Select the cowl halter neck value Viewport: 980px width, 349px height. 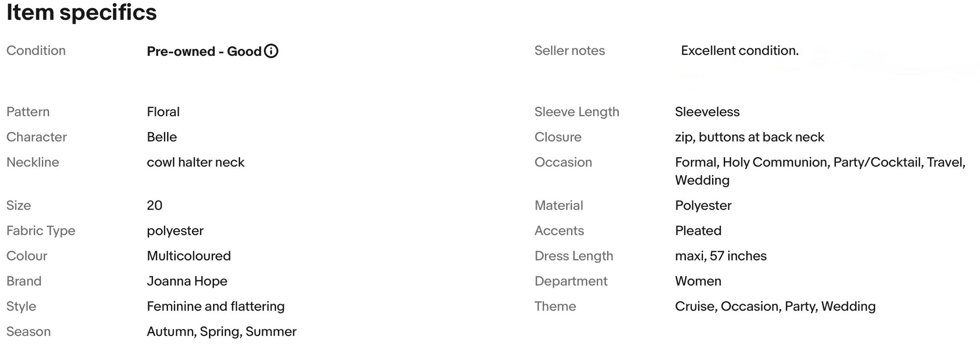coord(195,162)
